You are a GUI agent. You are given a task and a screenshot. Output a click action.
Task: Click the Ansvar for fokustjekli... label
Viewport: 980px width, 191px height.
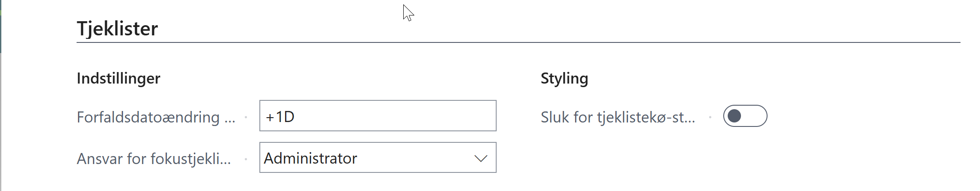(154, 158)
